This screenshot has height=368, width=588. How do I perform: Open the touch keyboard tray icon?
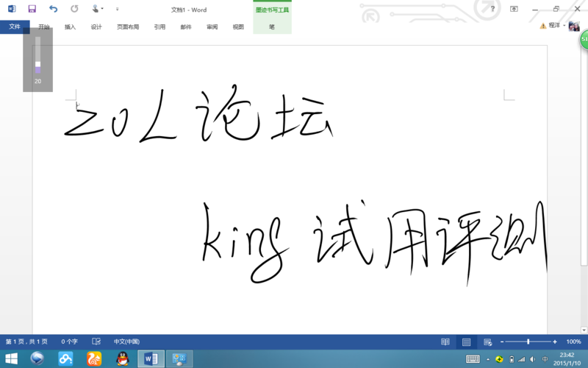click(473, 359)
